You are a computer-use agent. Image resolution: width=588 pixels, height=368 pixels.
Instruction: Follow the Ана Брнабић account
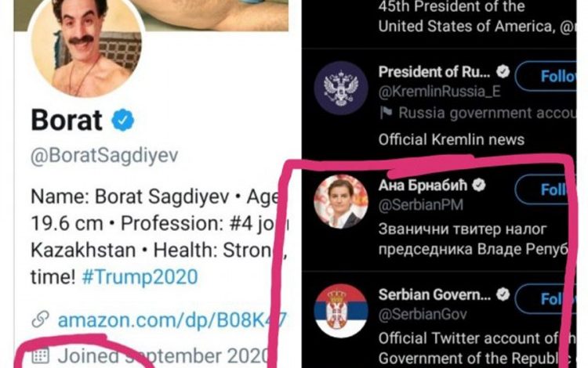pyautogui.click(x=551, y=189)
